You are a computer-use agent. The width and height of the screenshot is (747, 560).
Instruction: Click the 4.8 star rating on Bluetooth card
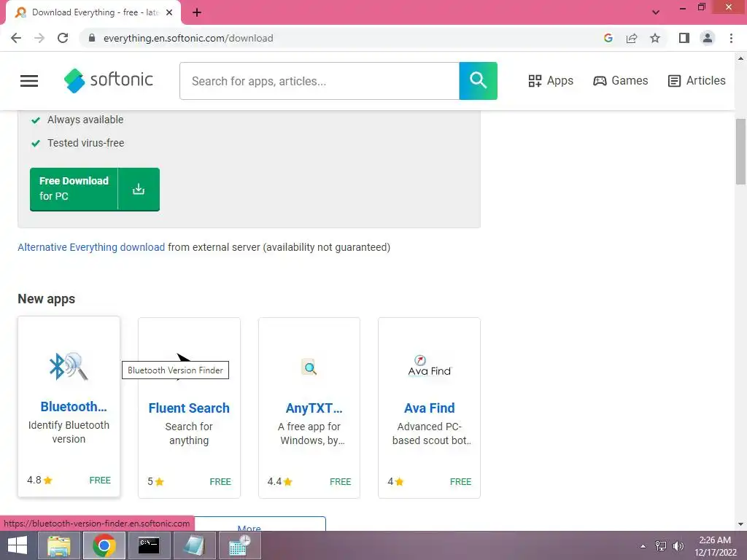click(39, 480)
